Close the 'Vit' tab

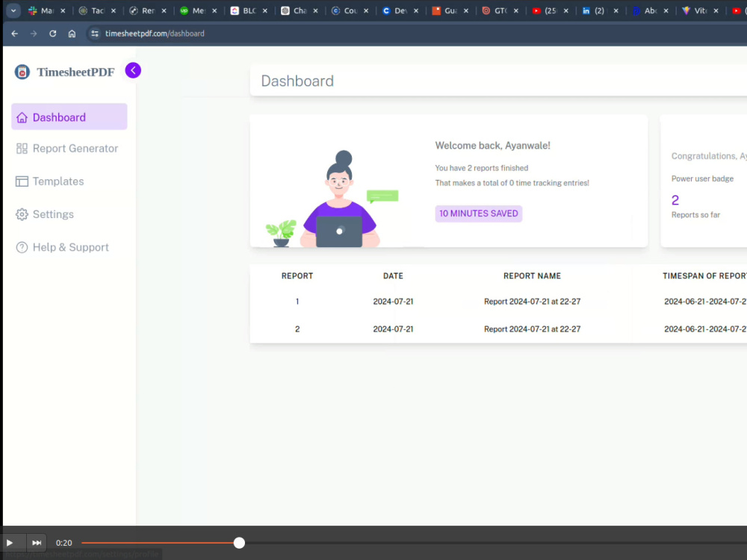(x=716, y=10)
